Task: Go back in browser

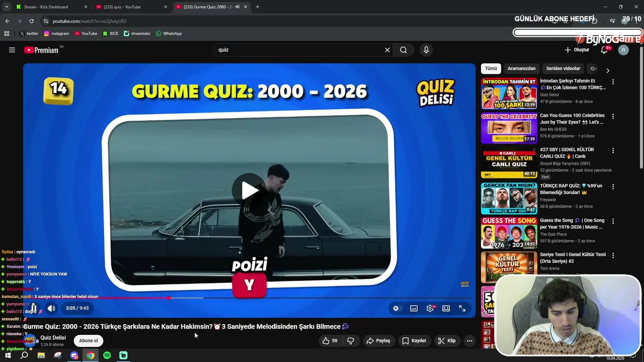Action: 7,21
